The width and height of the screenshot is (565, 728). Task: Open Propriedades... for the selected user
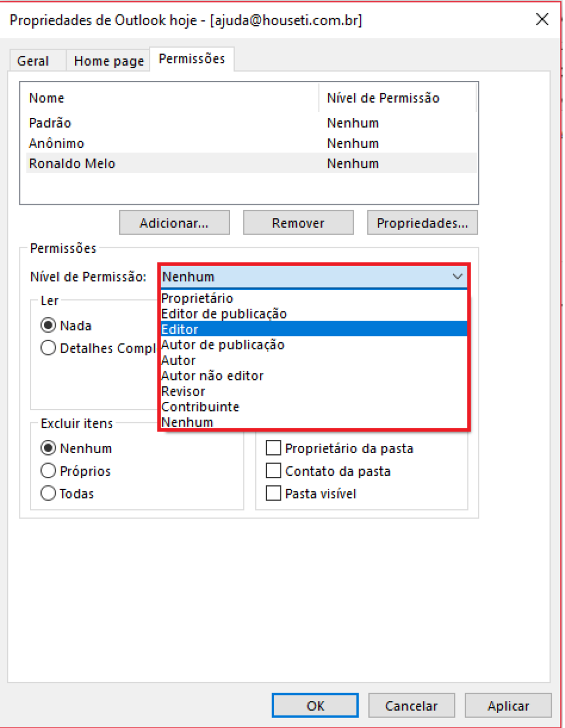click(422, 223)
